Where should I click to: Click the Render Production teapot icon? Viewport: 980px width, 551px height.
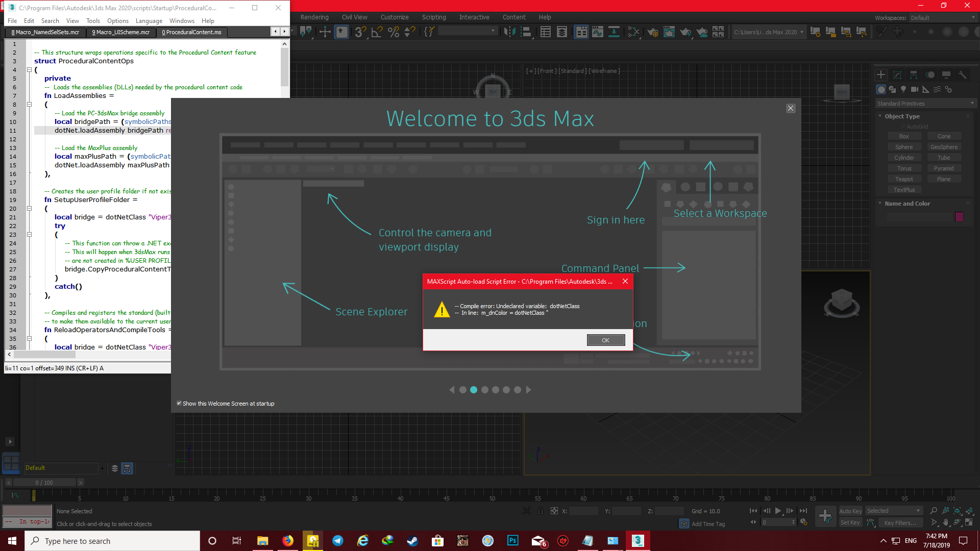tap(685, 32)
